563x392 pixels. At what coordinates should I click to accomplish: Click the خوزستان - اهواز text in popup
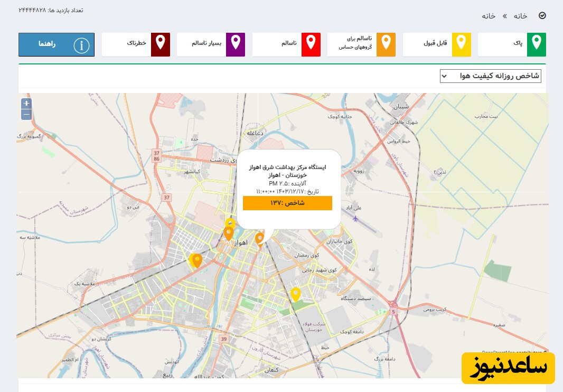coord(288,175)
